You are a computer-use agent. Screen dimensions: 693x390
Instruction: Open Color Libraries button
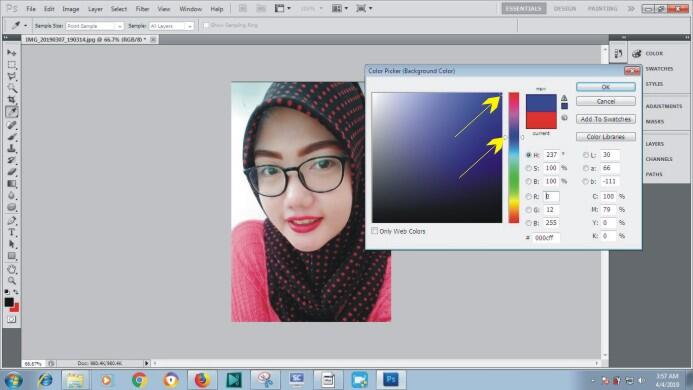[x=605, y=137]
